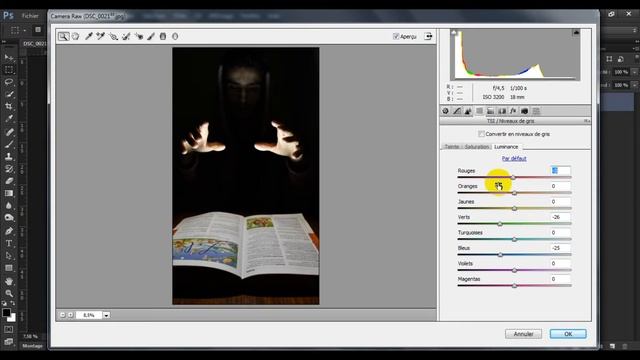Select the Adjustment Brush tool
The image size is (640, 360).
(151, 36)
